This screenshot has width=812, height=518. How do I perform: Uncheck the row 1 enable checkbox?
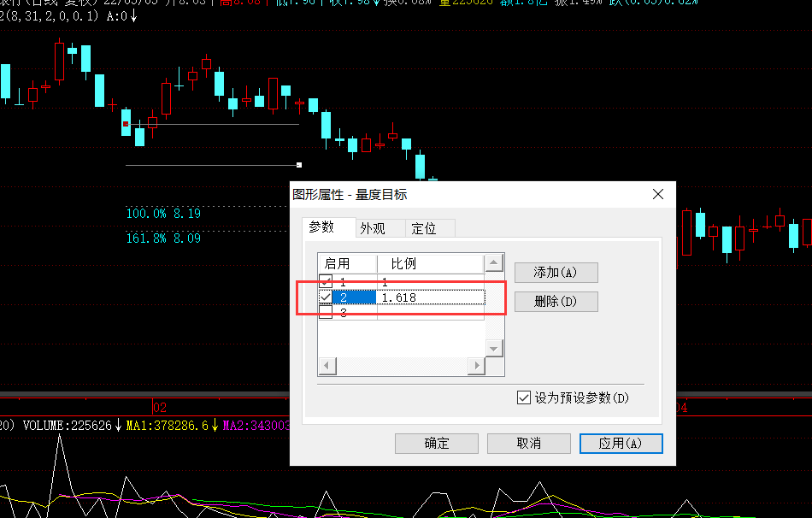[x=326, y=281]
